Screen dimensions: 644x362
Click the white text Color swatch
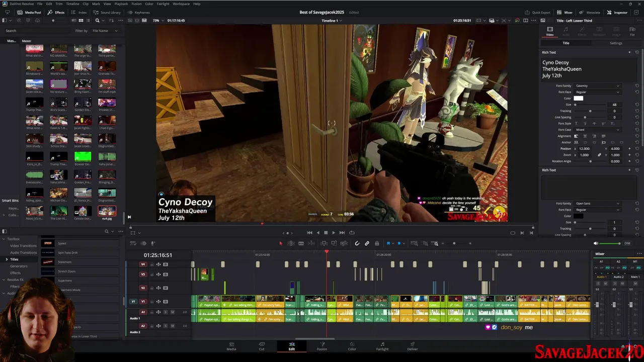(578, 99)
